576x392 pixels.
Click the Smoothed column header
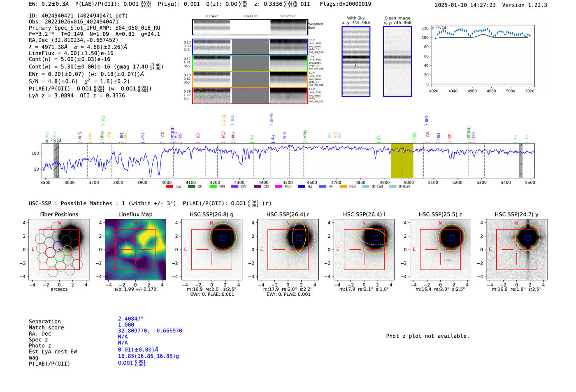click(288, 16)
